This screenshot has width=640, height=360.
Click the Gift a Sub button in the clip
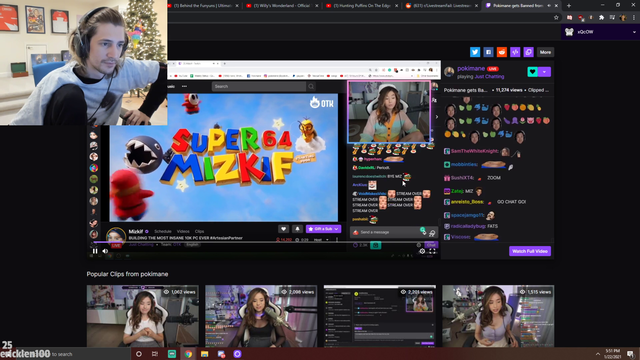click(x=323, y=229)
